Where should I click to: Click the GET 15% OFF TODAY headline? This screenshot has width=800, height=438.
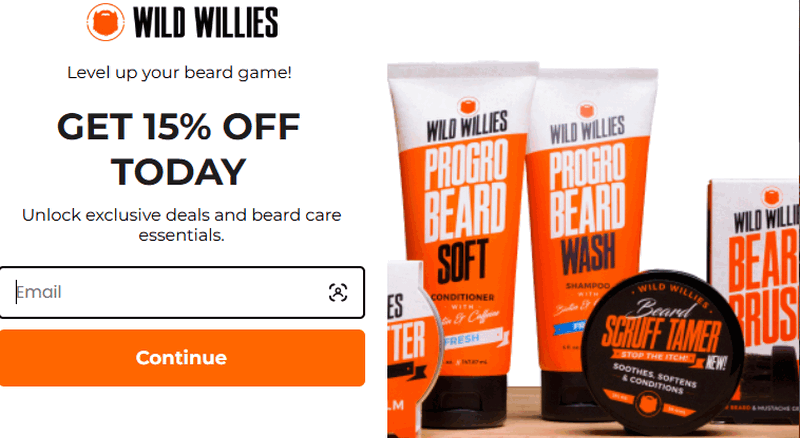pyautogui.click(x=179, y=149)
